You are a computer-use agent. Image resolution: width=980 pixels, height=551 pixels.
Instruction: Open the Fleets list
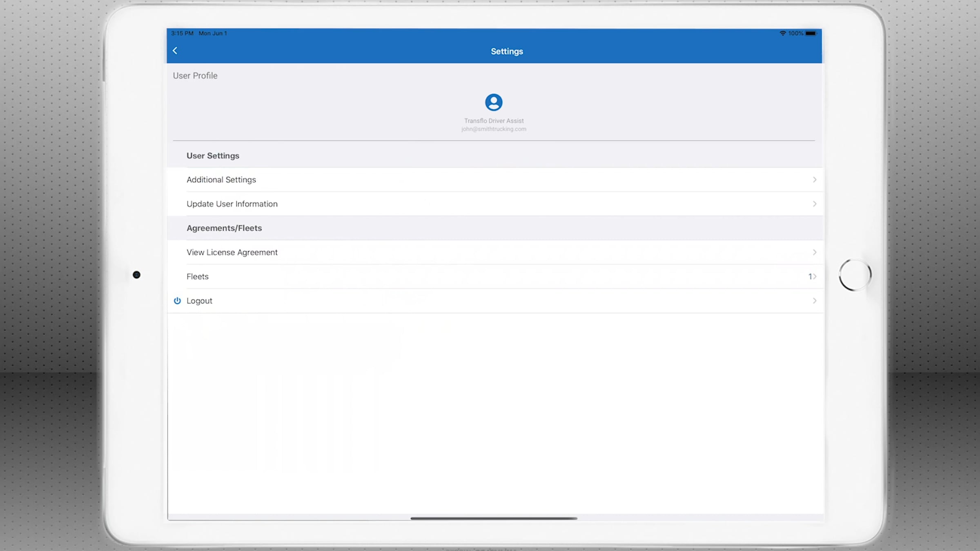click(x=198, y=276)
